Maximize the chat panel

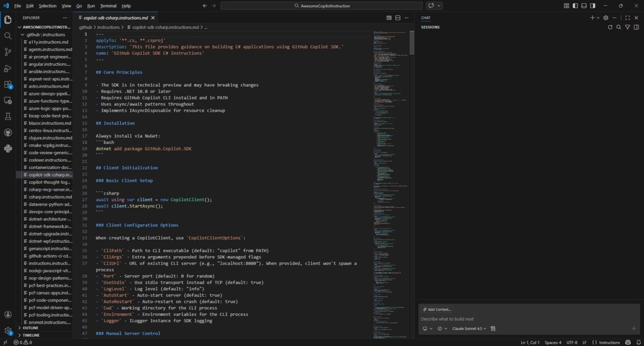pos(627,18)
